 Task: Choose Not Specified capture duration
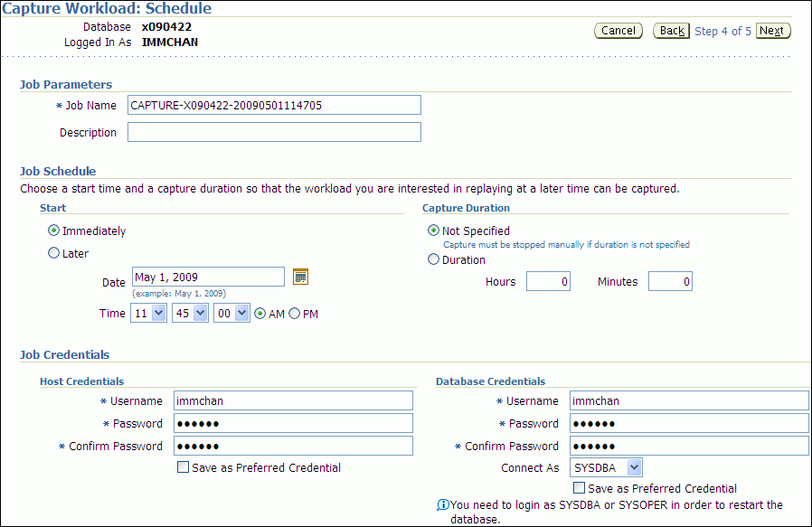pos(434,231)
